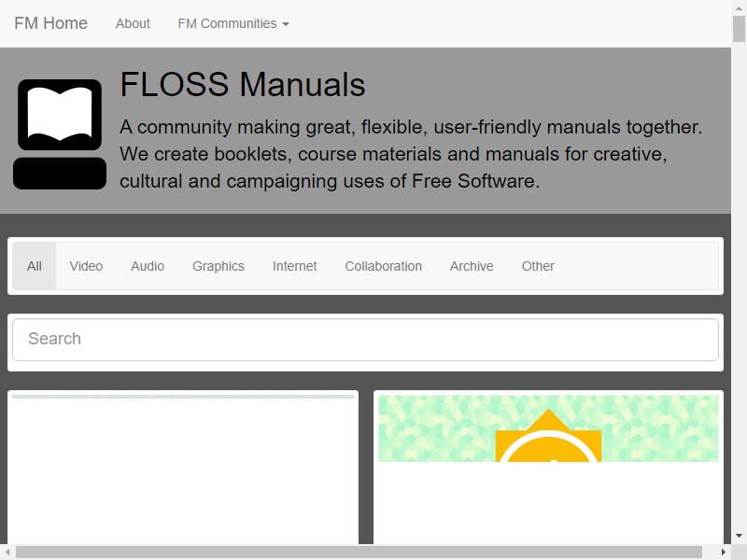Filter manuals by Audio
The height and width of the screenshot is (560, 747).
[148, 266]
